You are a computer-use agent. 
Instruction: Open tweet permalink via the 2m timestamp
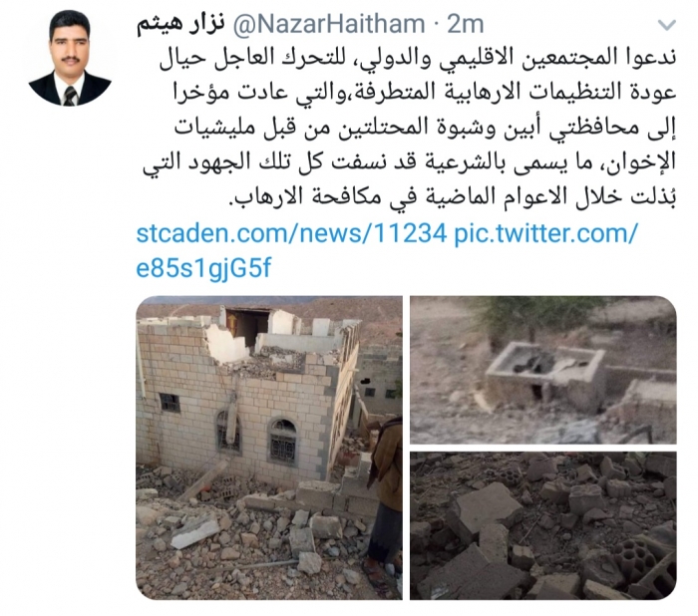pyautogui.click(x=466, y=25)
